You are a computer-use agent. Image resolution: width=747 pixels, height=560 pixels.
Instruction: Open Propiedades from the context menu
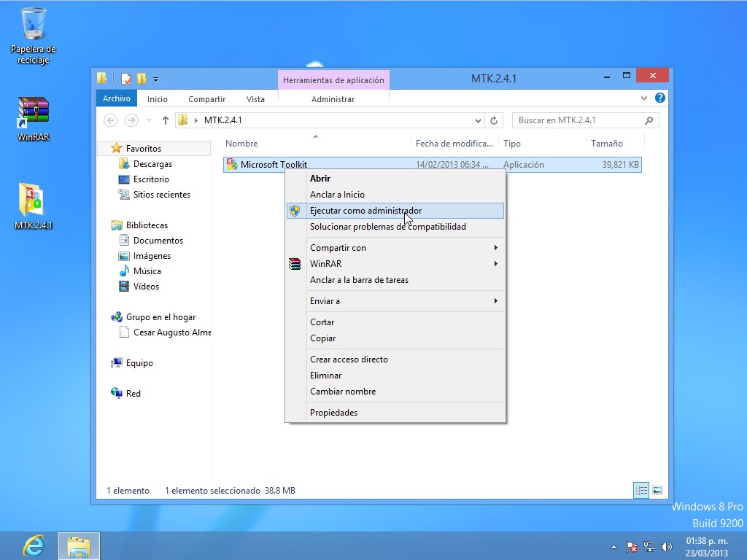[395, 413]
